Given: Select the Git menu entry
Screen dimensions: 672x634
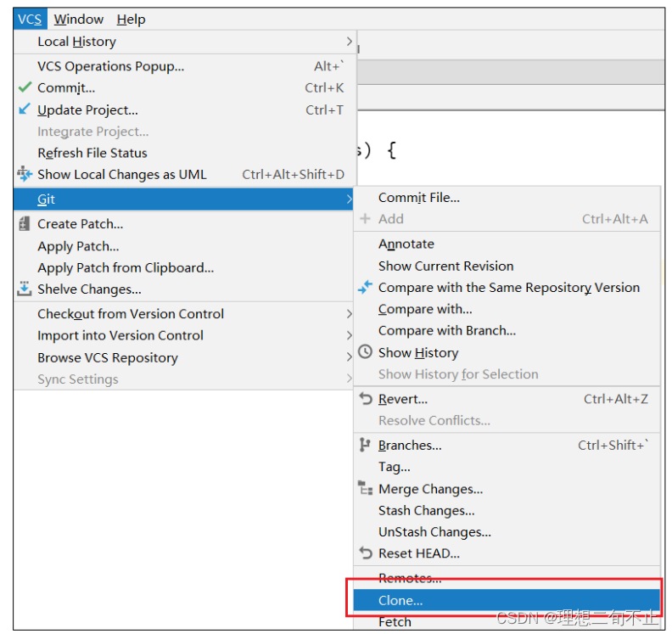Looking at the screenshot, I should [183, 199].
